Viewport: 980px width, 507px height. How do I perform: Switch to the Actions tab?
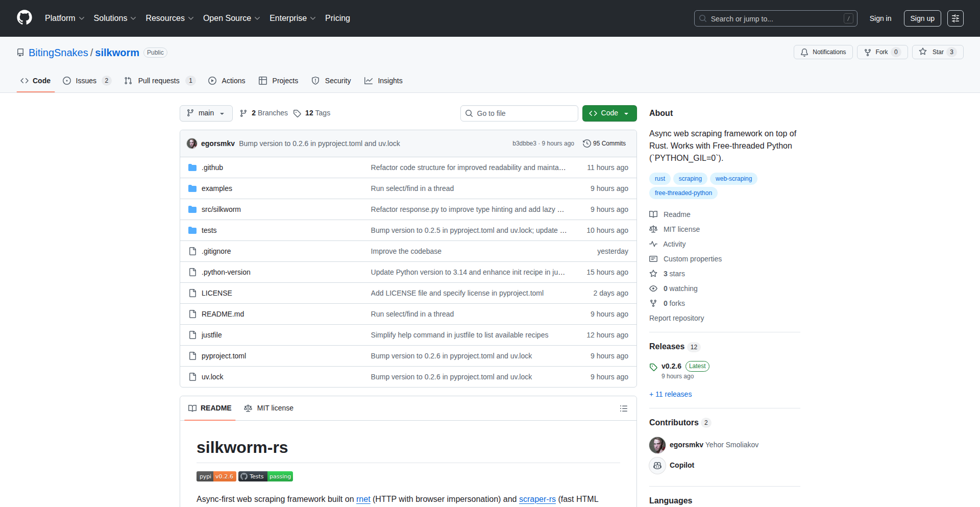[227, 81]
